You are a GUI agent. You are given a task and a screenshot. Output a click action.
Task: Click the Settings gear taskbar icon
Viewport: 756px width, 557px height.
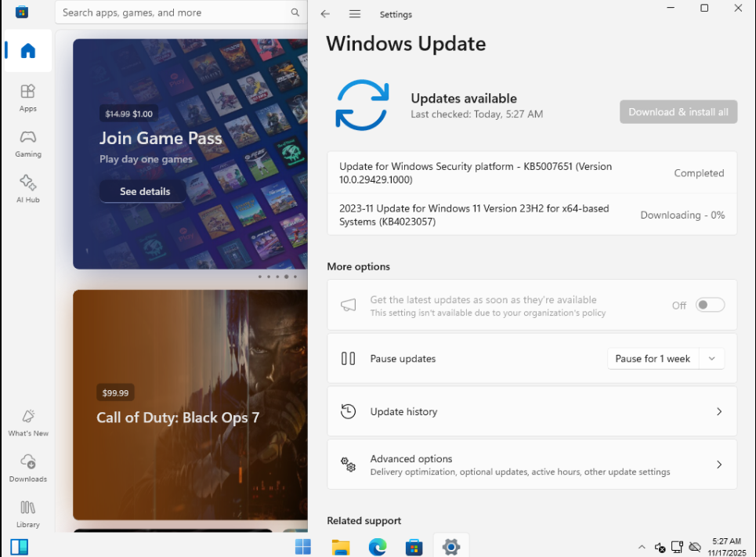[x=451, y=547]
